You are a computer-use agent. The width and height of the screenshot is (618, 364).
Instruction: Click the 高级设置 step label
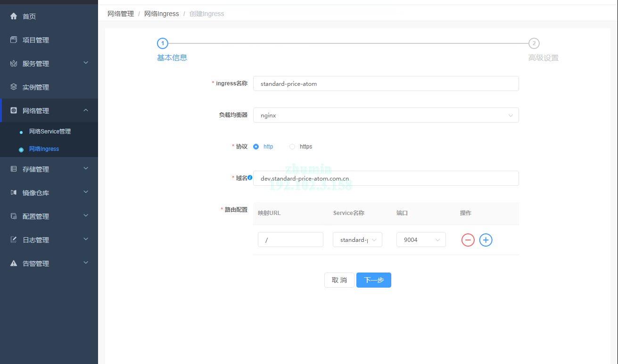[x=544, y=58]
